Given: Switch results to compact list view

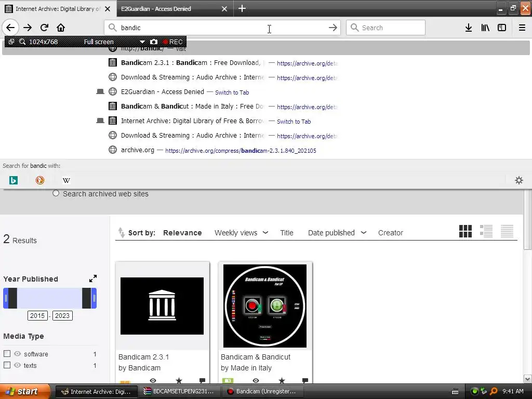Looking at the screenshot, I should point(507,231).
